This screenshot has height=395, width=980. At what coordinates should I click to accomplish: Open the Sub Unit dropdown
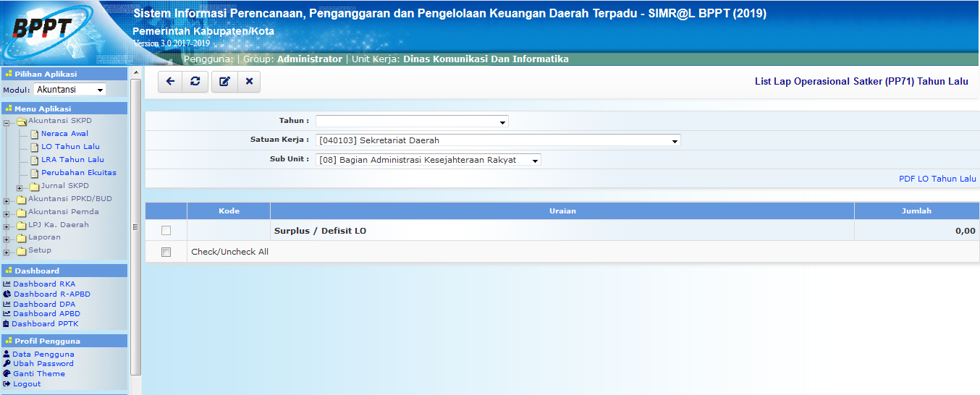pyautogui.click(x=428, y=160)
